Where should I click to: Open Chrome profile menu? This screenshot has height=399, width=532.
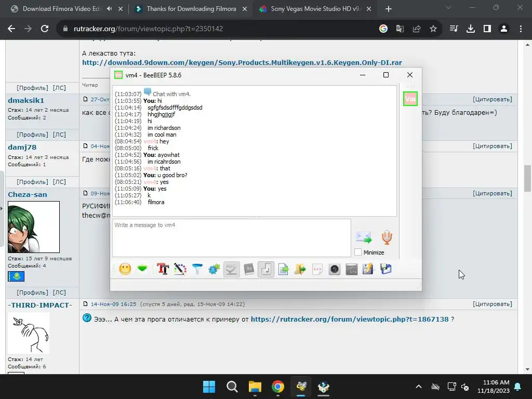click(x=504, y=29)
